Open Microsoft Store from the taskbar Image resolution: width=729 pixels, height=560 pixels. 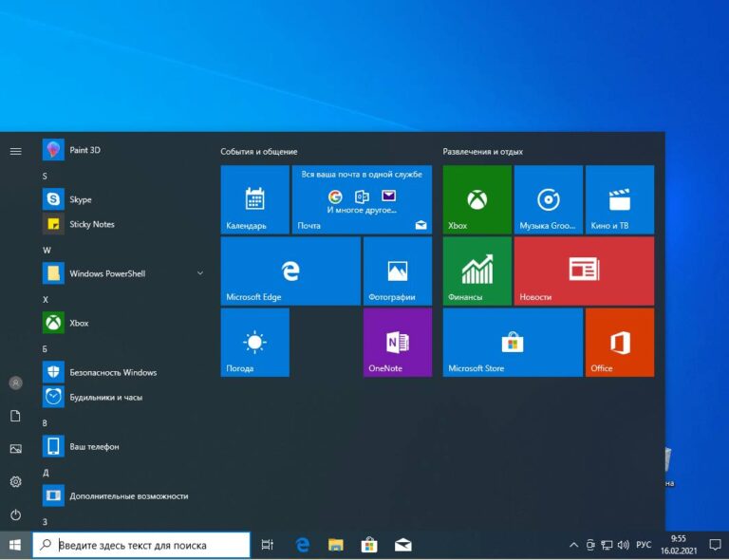point(369,545)
